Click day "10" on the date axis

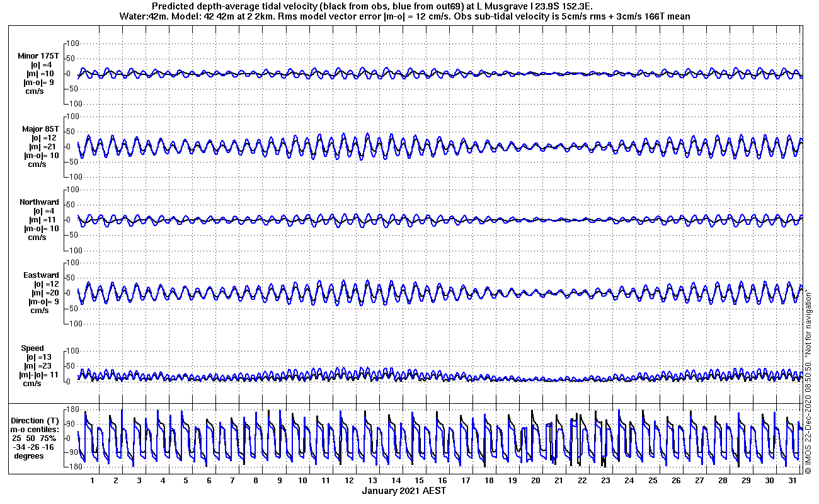click(302, 480)
